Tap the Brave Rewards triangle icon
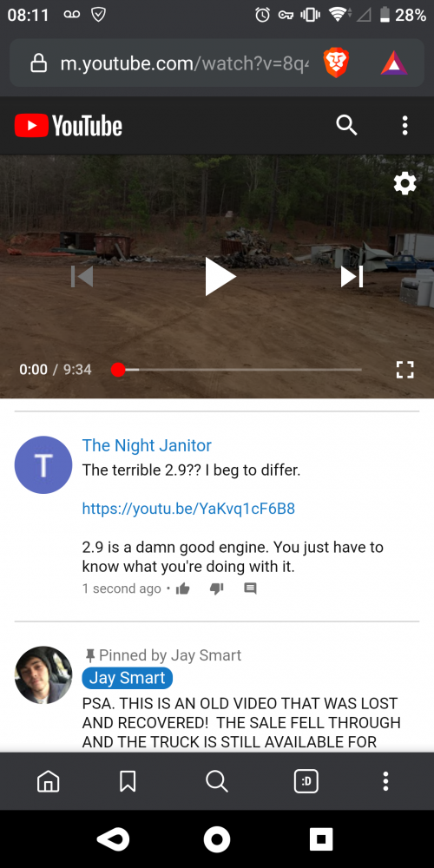434x868 pixels. click(394, 62)
